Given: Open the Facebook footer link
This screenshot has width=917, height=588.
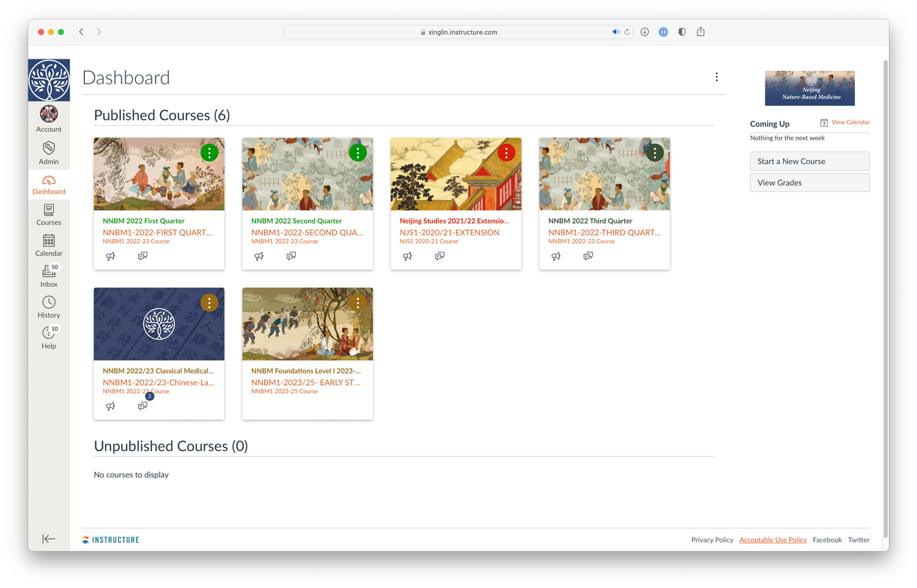Looking at the screenshot, I should pos(827,540).
